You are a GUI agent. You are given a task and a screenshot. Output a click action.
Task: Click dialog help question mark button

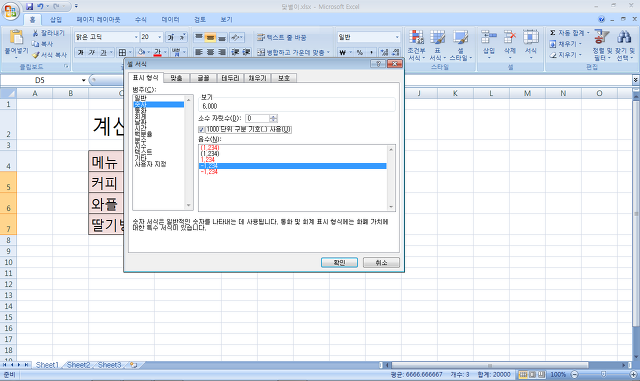coord(378,64)
